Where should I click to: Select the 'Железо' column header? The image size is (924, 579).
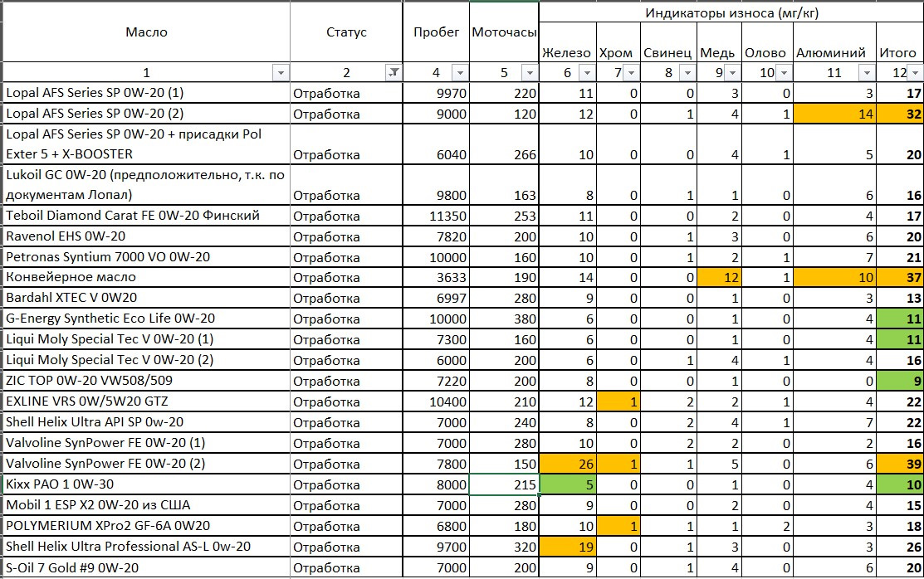(568, 42)
